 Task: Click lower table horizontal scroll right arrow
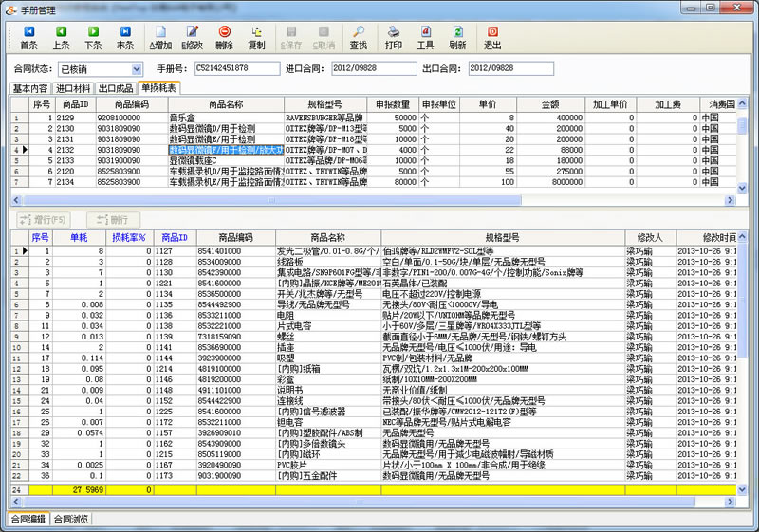click(730, 502)
